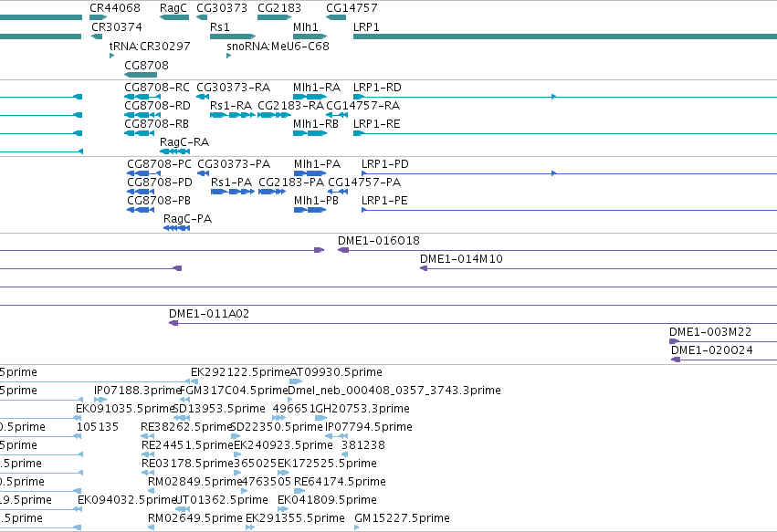
Task: Select Dmel_neb_000408_0357_3743.3prime entry
Action: 394,391
